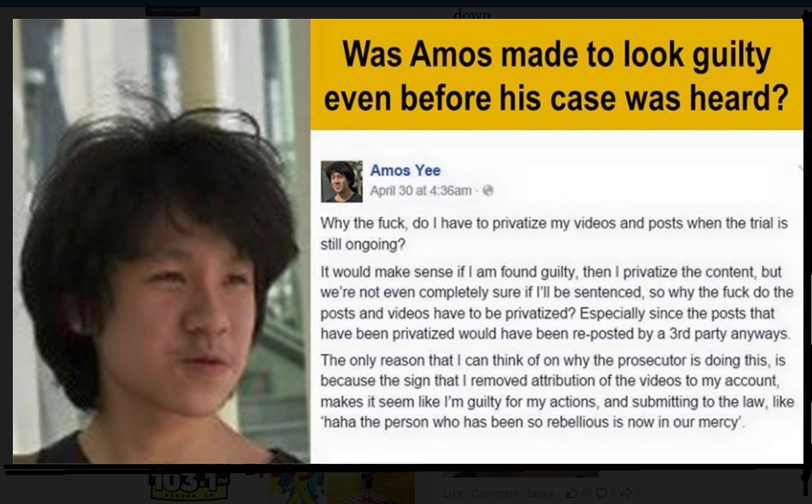Select the 103.1 FM Denver logo thumbnail
This screenshot has height=504, width=812.
[x=189, y=485]
